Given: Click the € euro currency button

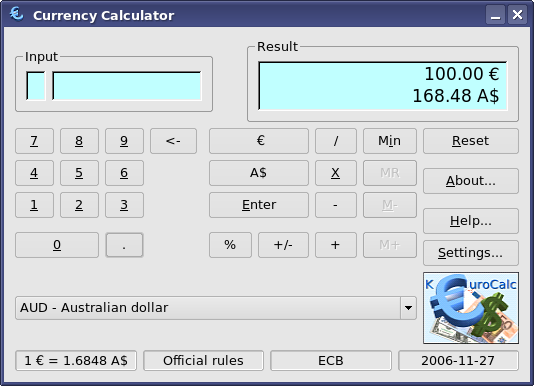Looking at the screenshot, I should click(x=259, y=141).
